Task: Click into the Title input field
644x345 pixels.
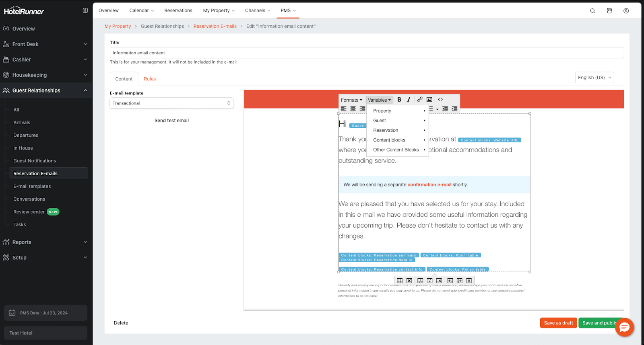Action: [366, 53]
